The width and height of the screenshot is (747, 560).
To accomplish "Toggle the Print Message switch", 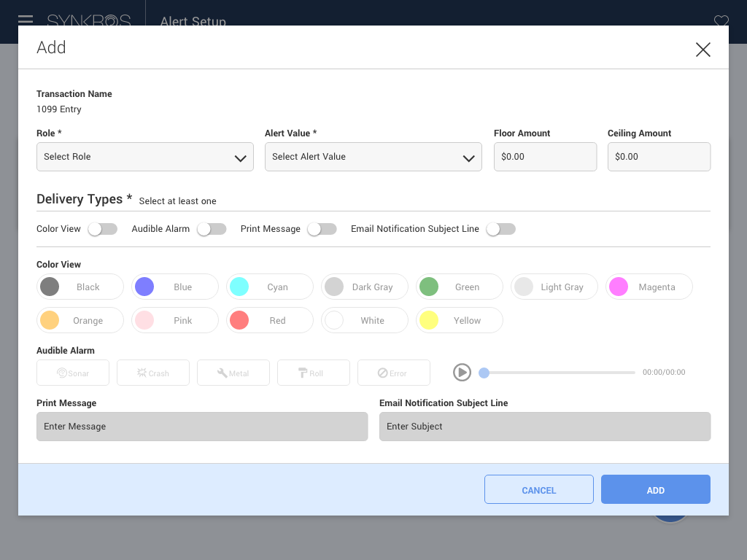I will coord(322,229).
